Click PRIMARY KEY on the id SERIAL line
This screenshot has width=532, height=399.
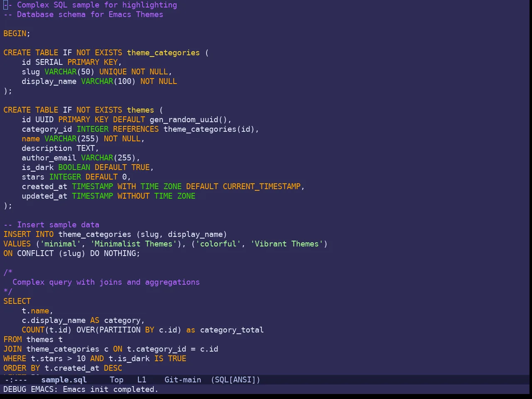93,62
